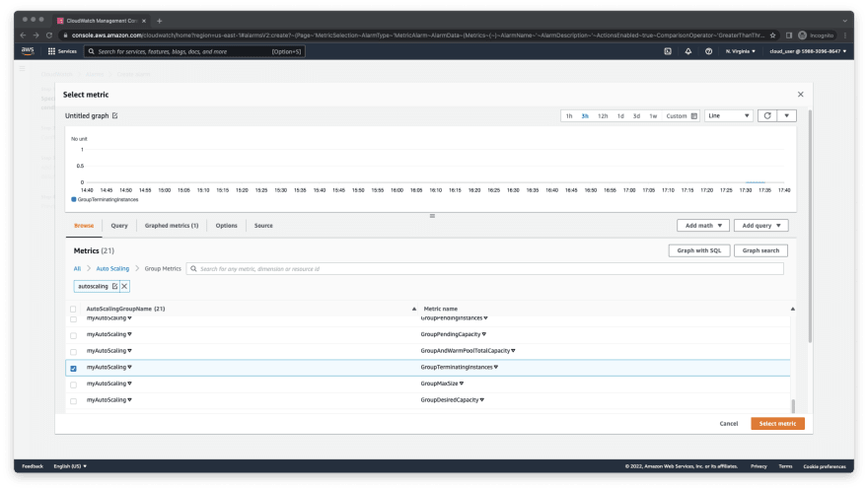Image resolution: width=868 pixels, height=490 pixels.
Task: Sort by the Metric name column arrow
Action: pos(793,310)
